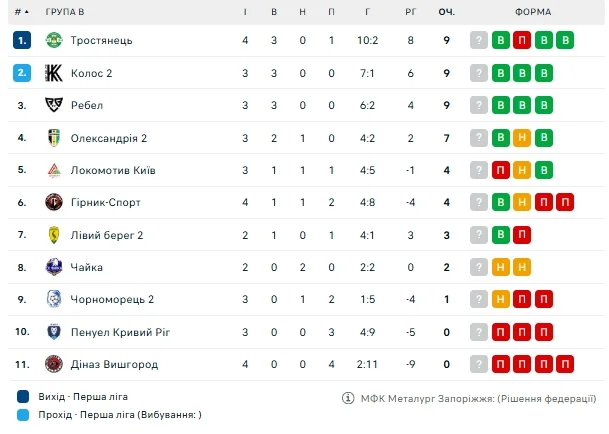
Task: Sort standings by ОЧ. points column
Action: (446, 12)
